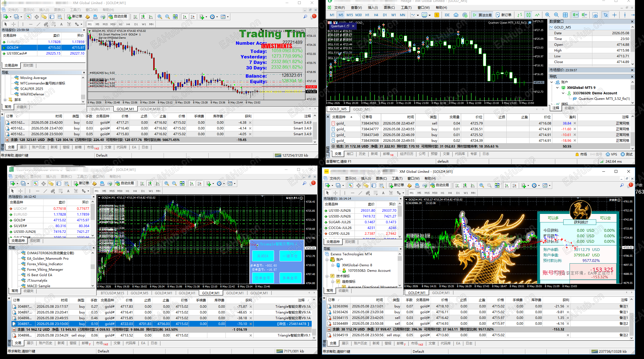Click Navigator star-folder icon in Smart Machine terminal

click(x=44, y=17)
